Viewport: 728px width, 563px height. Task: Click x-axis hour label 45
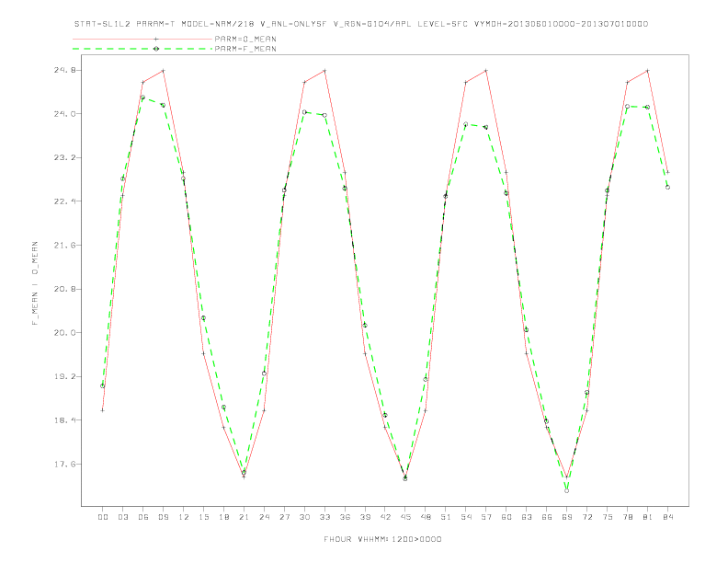[x=405, y=517]
